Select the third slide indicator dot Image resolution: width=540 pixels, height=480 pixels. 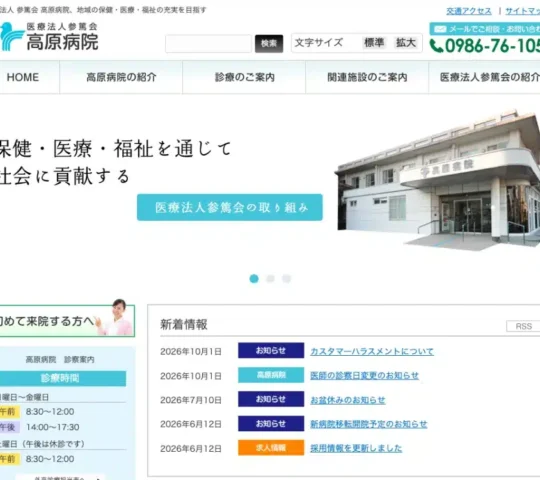pyautogui.click(x=287, y=279)
